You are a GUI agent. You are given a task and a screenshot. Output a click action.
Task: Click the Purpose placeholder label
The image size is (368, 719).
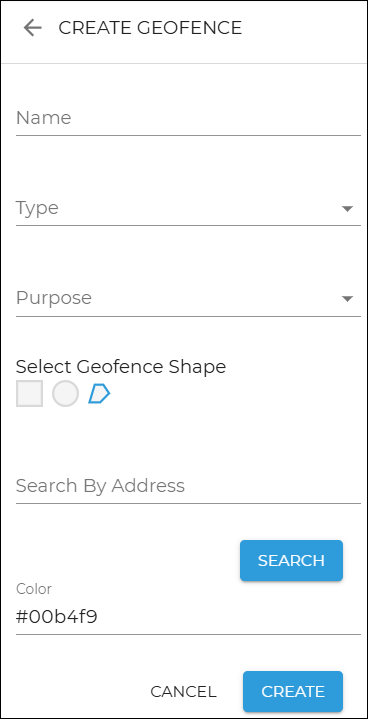tap(54, 298)
